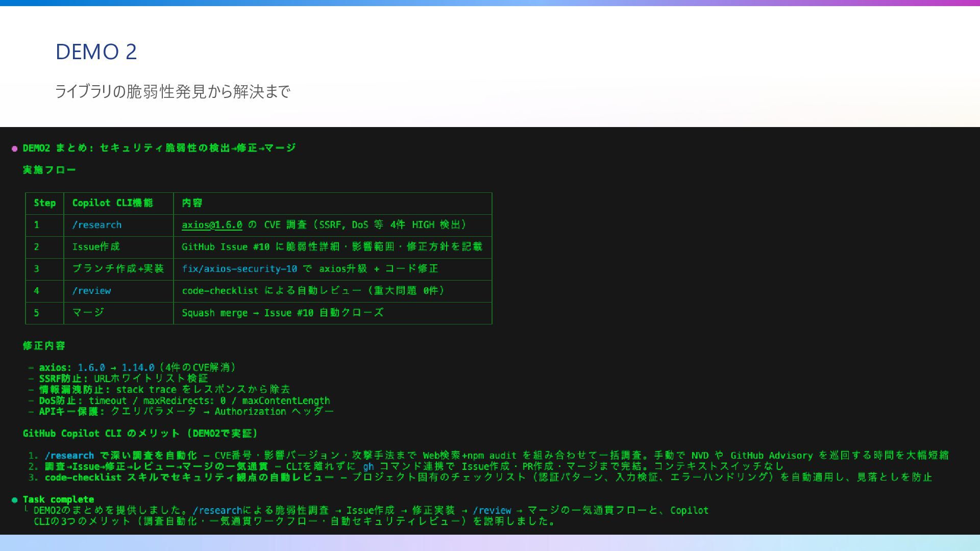Click the pink bullet before DEMO2 まとめ
Viewport: 980px width, 551px height.
click(x=15, y=148)
